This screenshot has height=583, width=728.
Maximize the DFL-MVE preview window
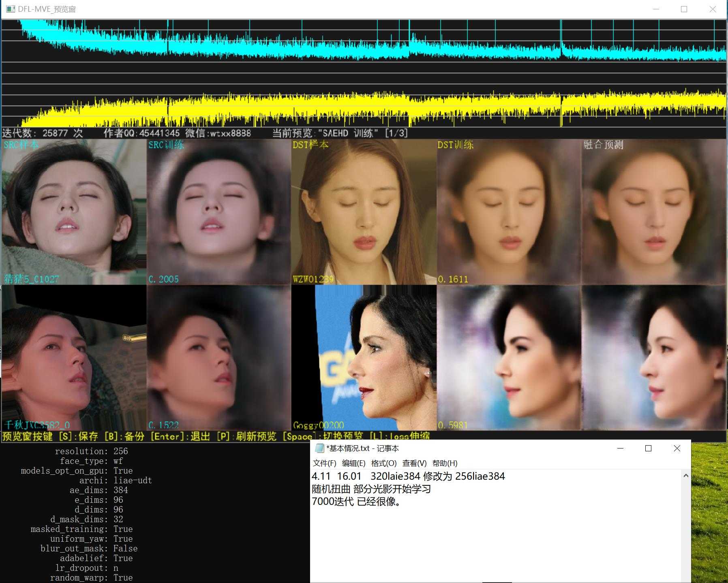pos(684,9)
